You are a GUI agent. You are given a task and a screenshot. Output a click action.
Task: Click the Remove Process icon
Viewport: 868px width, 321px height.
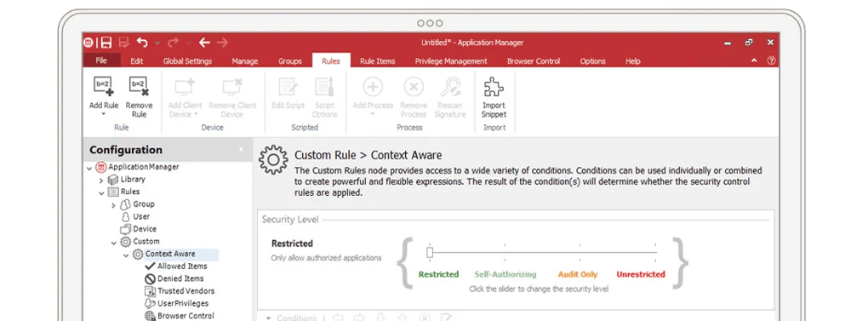coord(414,87)
